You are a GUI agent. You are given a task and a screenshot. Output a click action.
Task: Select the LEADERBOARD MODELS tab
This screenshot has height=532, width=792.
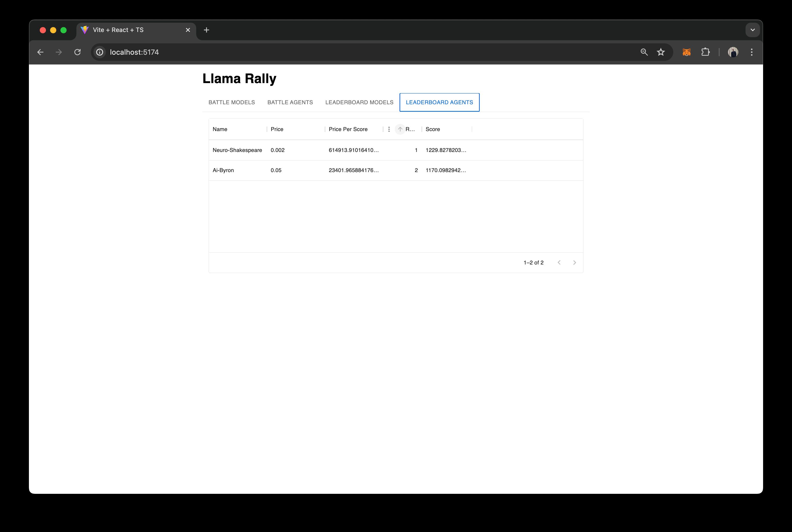[359, 102]
